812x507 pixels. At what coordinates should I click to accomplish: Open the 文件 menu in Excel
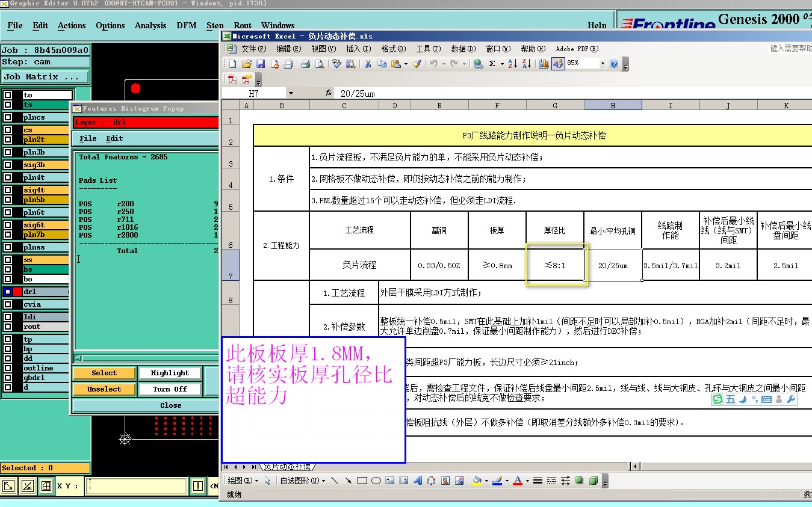coord(253,49)
